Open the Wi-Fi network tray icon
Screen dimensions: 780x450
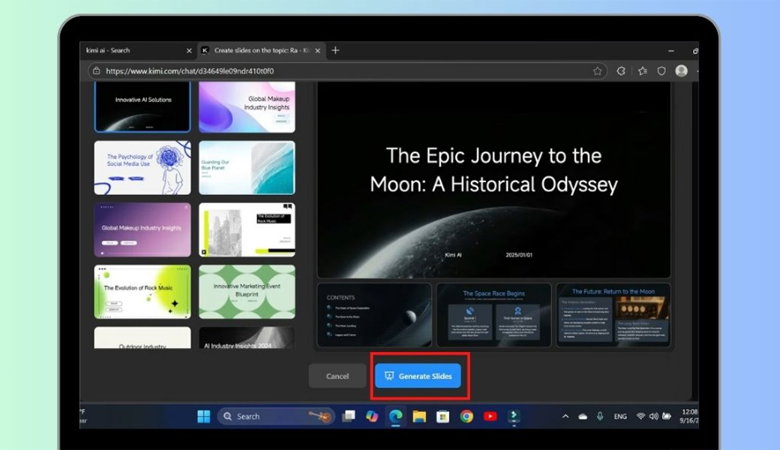641,416
